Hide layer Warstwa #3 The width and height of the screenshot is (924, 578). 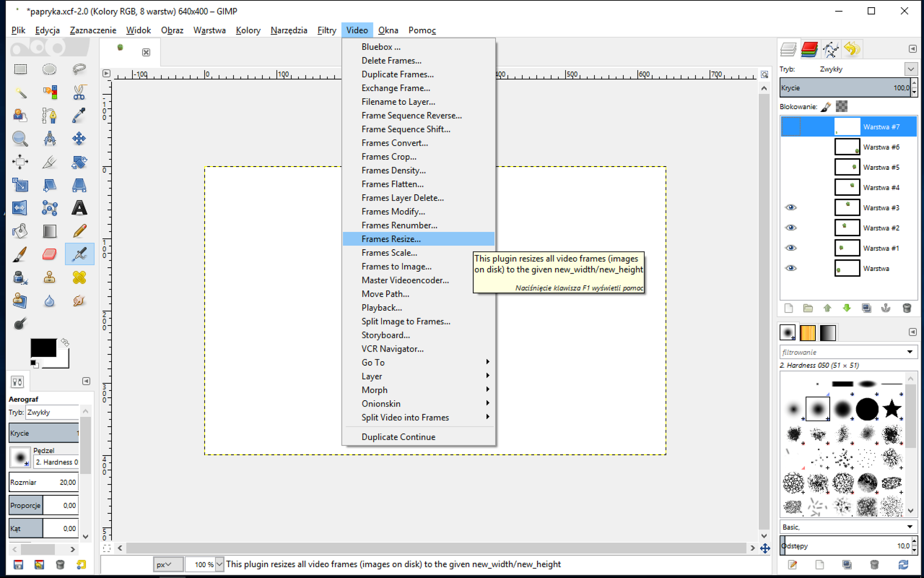point(790,208)
